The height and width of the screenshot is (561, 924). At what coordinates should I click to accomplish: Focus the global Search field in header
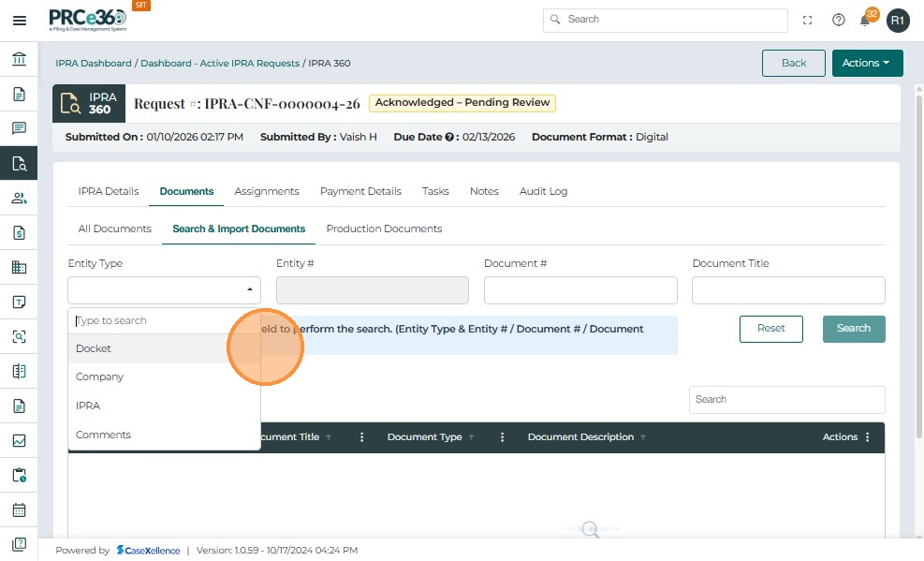coord(666,20)
